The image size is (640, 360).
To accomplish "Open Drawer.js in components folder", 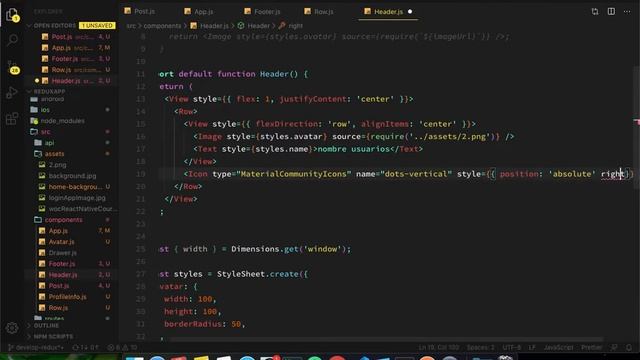I will point(62,253).
